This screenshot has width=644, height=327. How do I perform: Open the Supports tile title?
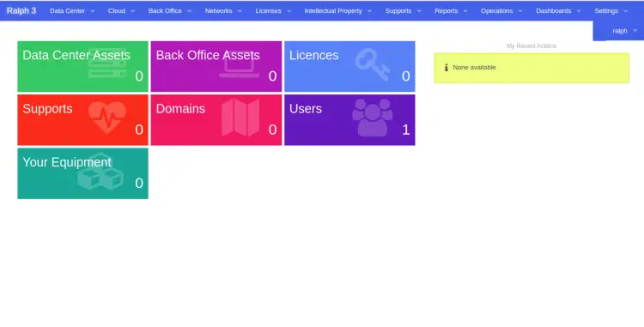coord(47,109)
